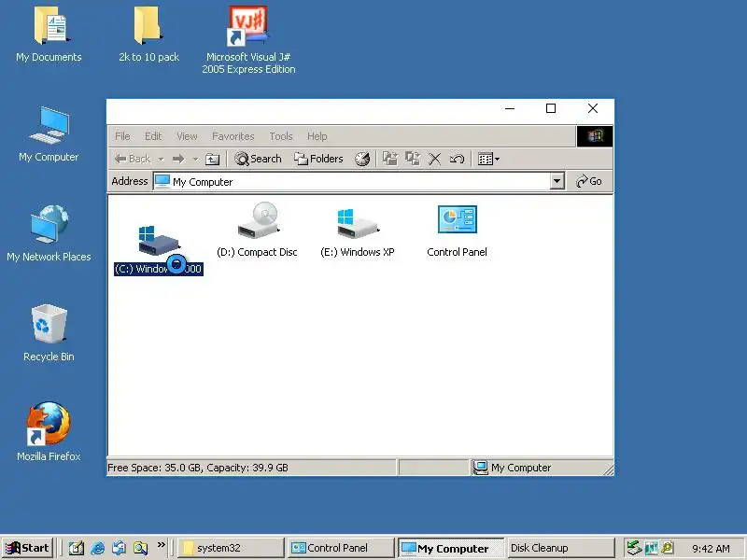The height and width of the screenshot is (560, 747).
Task: Switch to system32 taskbar button
Action: 231,548
